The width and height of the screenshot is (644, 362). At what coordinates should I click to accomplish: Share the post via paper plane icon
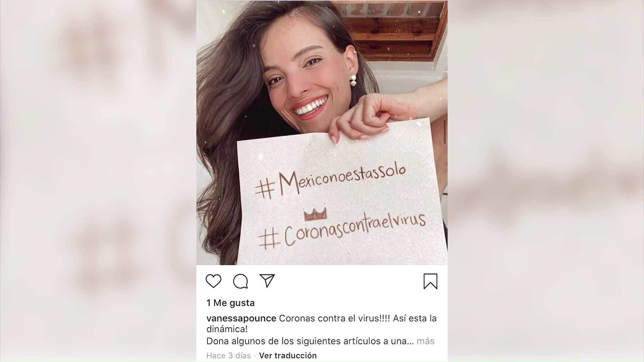coord(267,281)
